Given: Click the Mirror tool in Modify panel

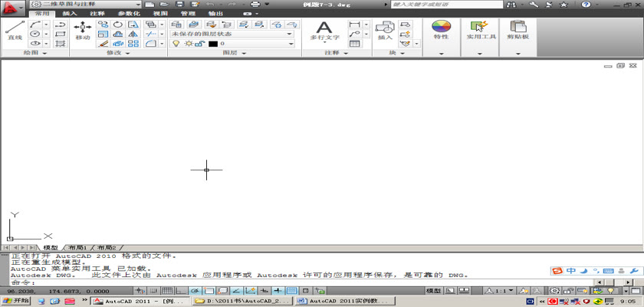Looking at the screenshot, I should coord(133,34).
